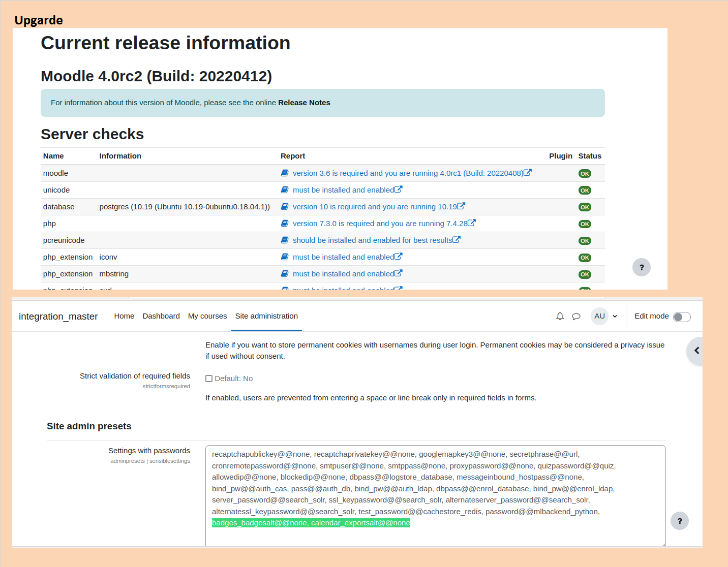Image resolution: width=728 pixels, height=567 pixels.
Task: Click external-link icon in unicode report
Action: click(x=399, y=190)
